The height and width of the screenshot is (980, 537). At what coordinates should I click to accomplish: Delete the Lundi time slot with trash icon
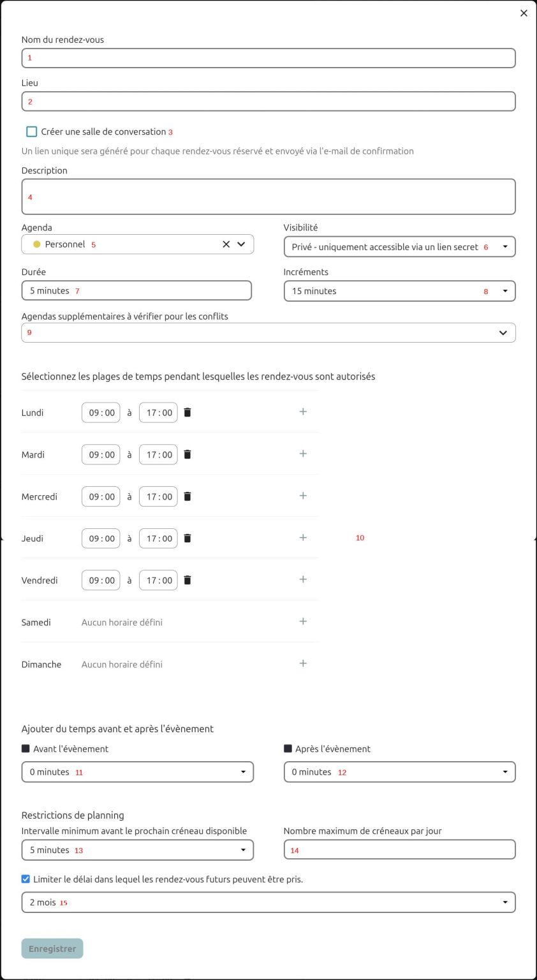click(188, 413)
